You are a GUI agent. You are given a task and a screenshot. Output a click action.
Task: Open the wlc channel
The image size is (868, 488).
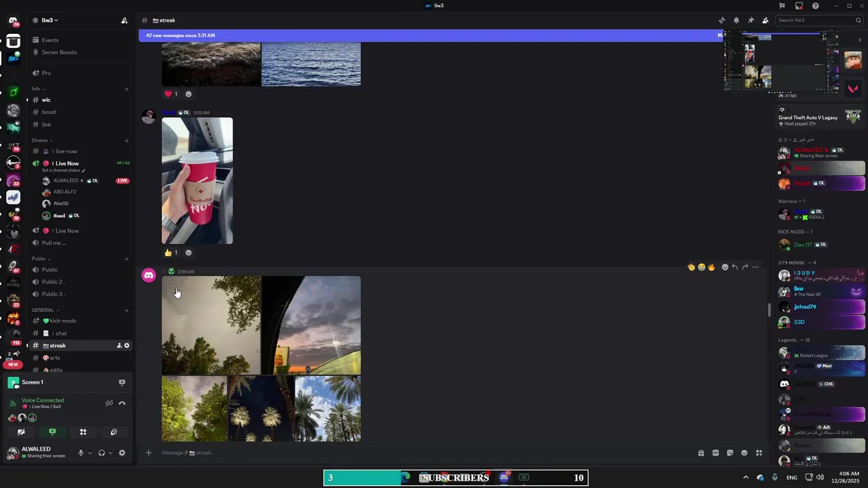46,100
